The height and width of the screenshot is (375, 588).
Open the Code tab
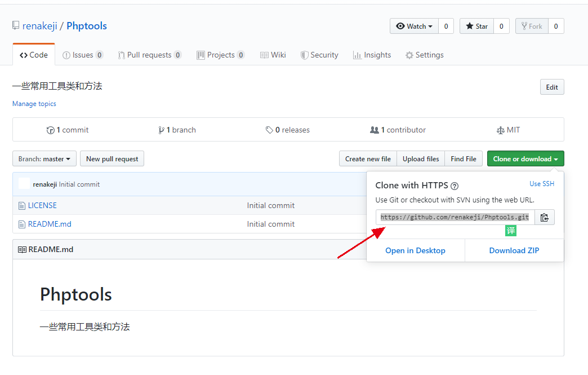click(34, 55)
